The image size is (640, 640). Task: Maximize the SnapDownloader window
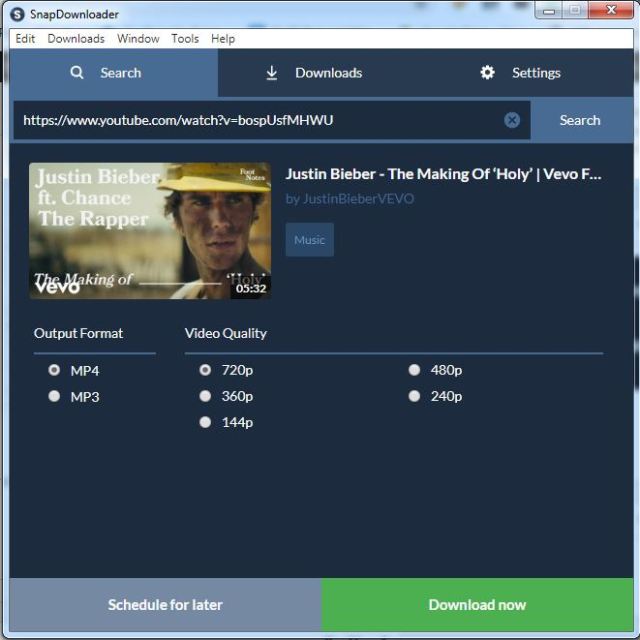(575, 11)
